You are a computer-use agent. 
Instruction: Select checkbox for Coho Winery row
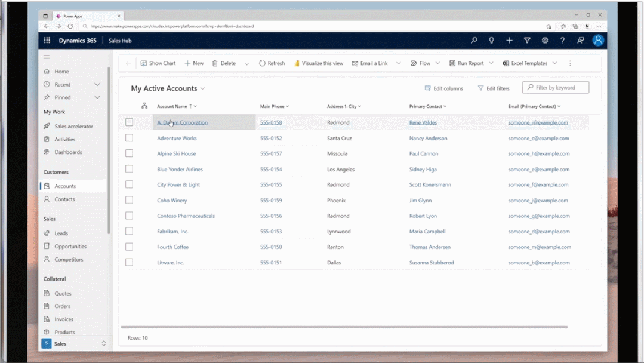click(x=129, y=200)
